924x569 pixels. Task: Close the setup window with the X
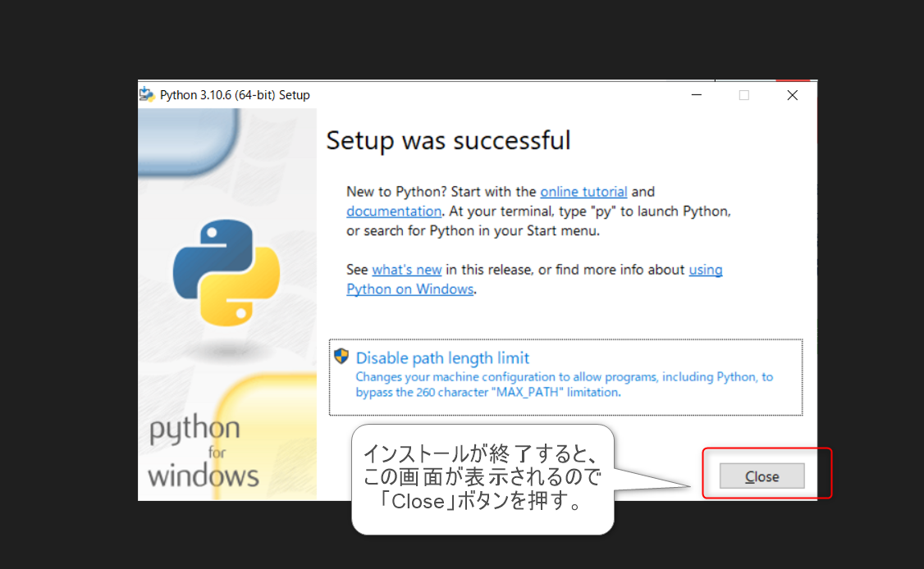[x=792, y=95]
